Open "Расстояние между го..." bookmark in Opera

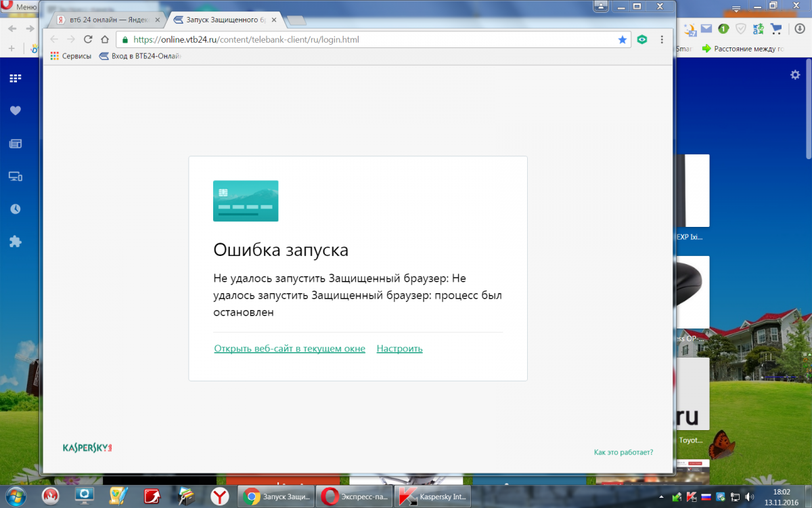743,48
